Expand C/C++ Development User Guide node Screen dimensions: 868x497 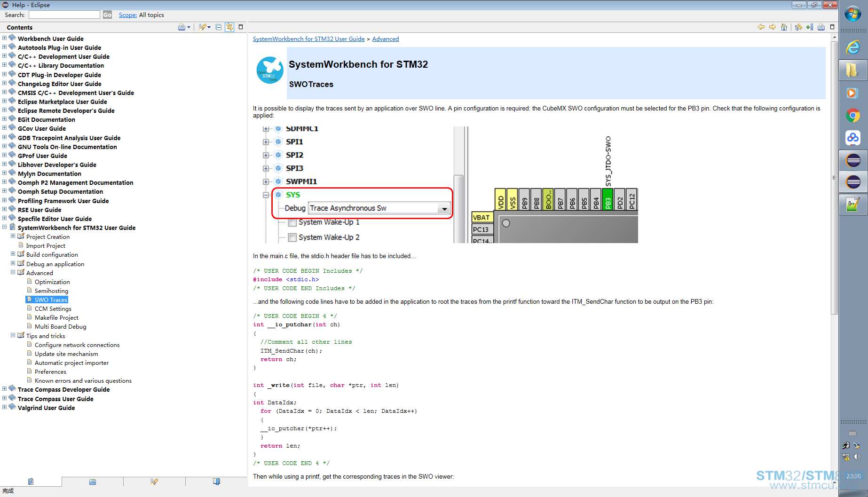coord(5,56)
